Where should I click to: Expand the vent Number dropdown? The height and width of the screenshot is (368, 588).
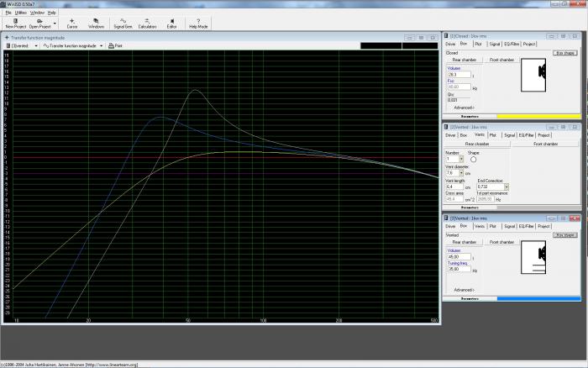[x=460, y=159]
